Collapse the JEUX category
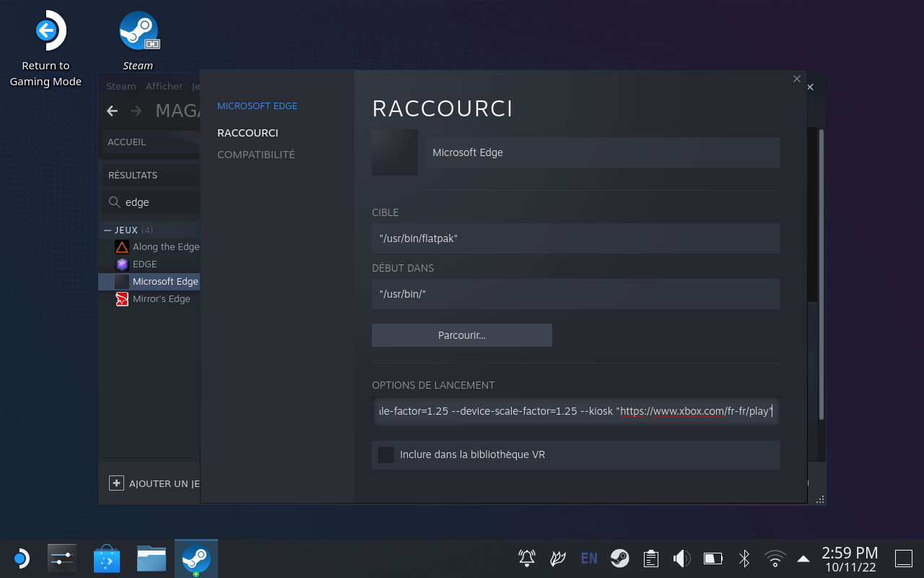 point(108,230)
